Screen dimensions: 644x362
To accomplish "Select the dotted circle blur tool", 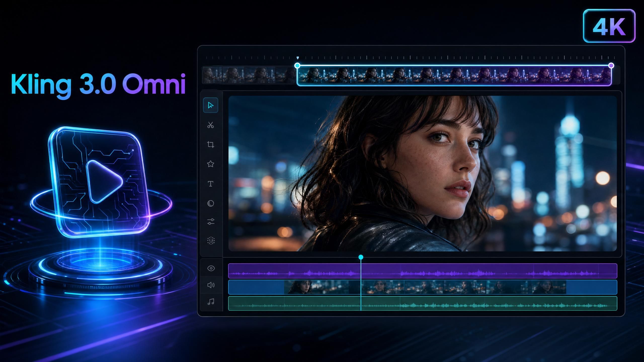I will (211, 241).
